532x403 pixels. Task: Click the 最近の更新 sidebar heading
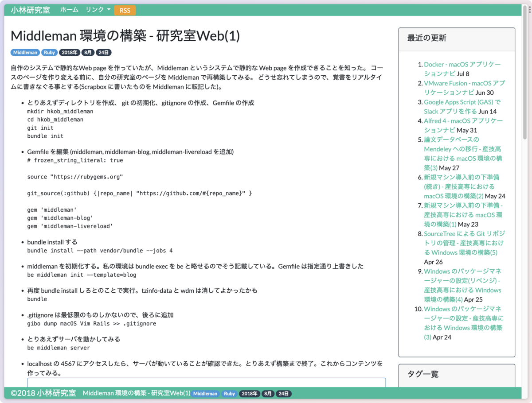(427, 38)
